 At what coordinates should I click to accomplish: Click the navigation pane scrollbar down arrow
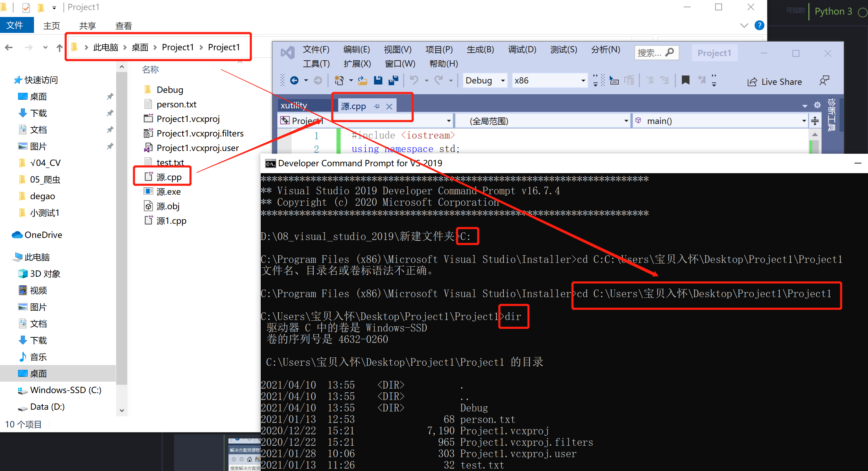click(122, 410)
